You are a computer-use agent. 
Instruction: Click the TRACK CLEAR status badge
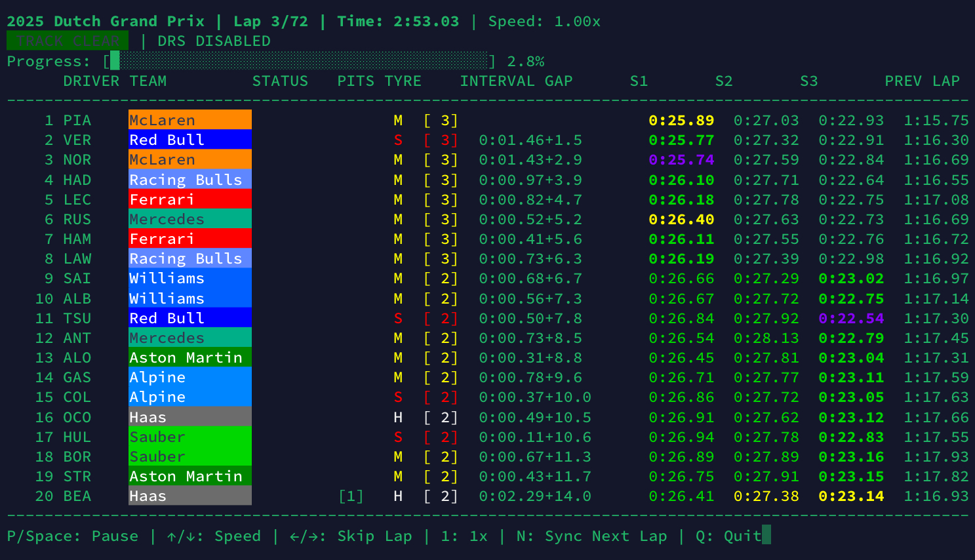pyautogui.click(x=68, y=41)
